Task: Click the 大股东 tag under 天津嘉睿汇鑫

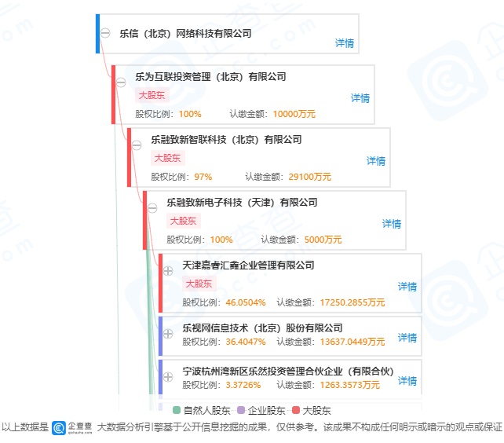Action: coord(199,284)
